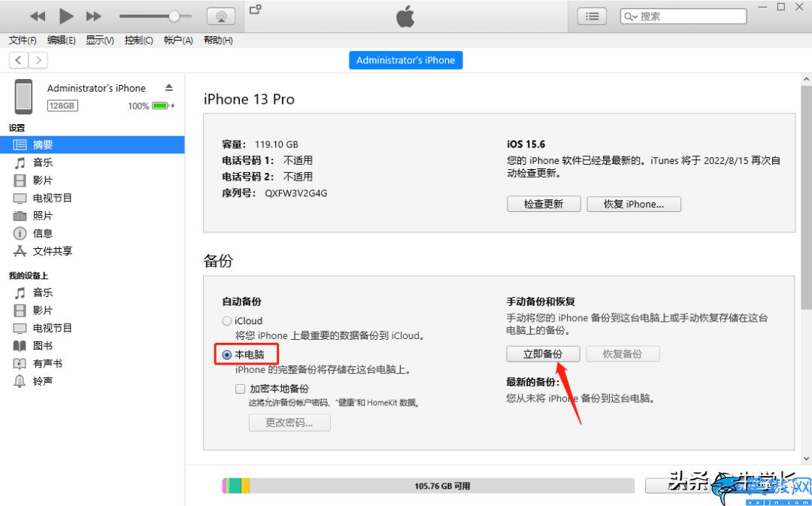This screenshot has height=506, width=812.
Task: Click the fast-forward next track button
Action: pos(94,17)
